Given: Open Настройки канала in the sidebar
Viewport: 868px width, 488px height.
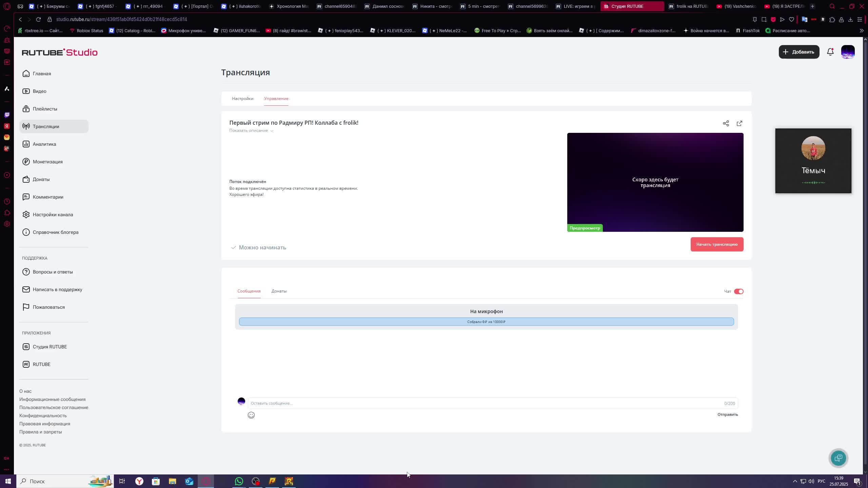Looking at the screenshot, I should 53,215.
